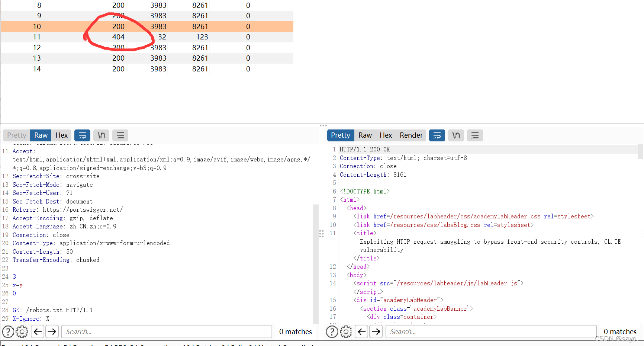Open search settings gear below response panel

[x=346, y=331]
